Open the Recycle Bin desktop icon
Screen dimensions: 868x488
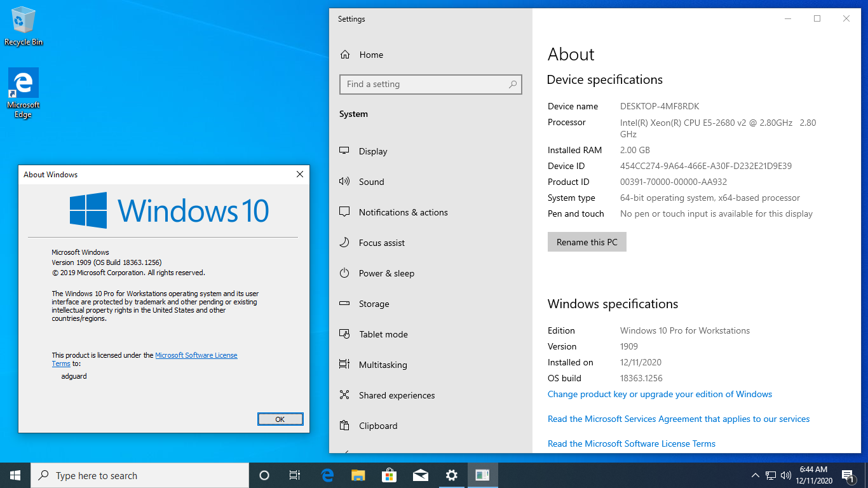pos(24,27)
